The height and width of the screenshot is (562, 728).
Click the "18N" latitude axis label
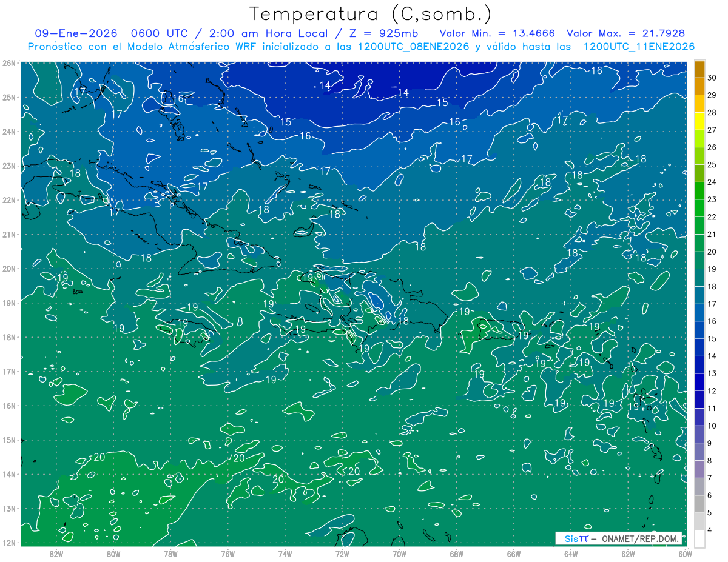coord(9,337)
